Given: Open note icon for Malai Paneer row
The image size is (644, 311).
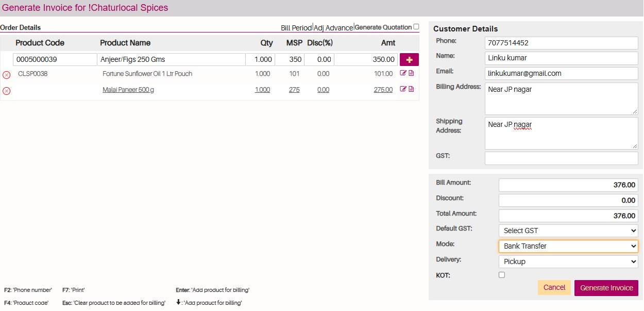Looking at the screenshot, I should pos(411,89).
